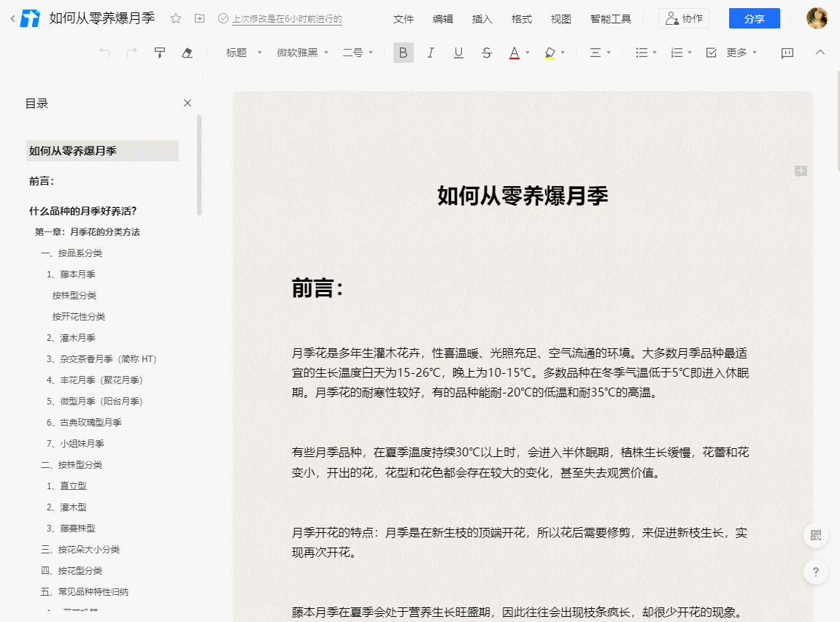
Task: Click the 协作 collaboration button
Action: tap(683, 19)
